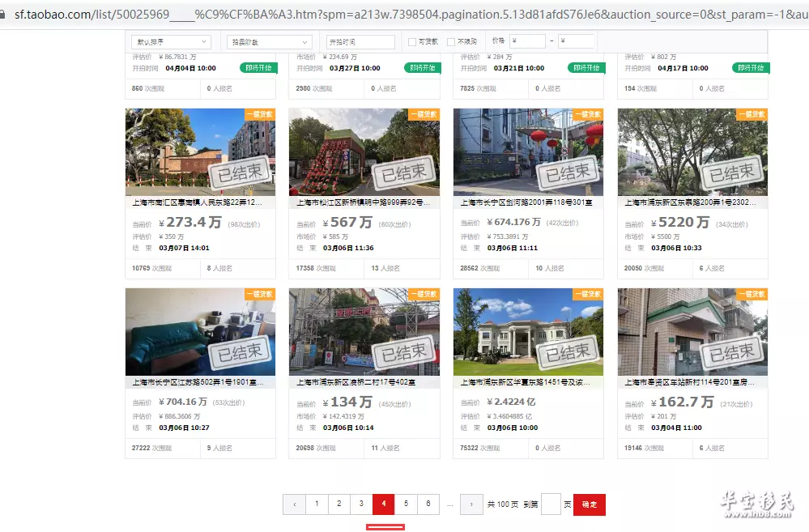809x532 pixels.
Task: Click 一键贷款 badge on 704.16万 listing
Action: [260, 294]
